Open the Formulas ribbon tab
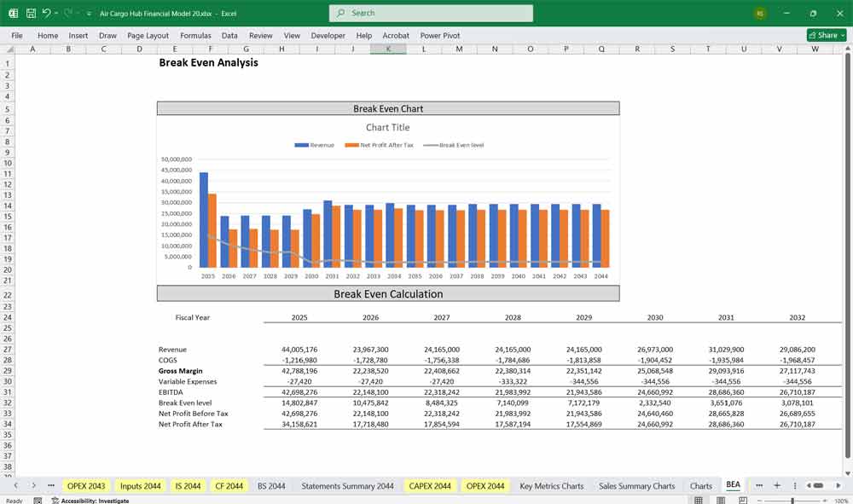853x504 pixels. [195, 36]
